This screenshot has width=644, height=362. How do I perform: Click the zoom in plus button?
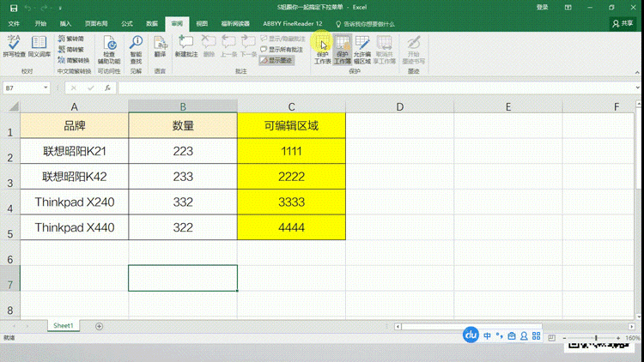(618, 338)
